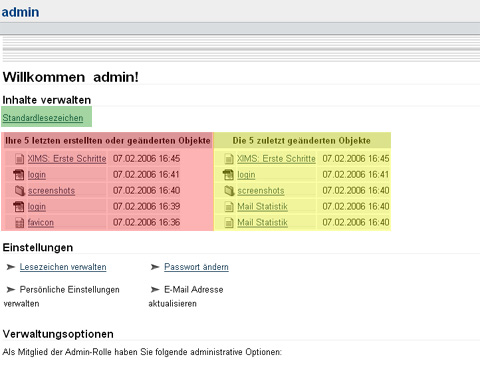The image size is (480, 365).
Task: Click the Einstellungen heading
Action: point(38,248)
